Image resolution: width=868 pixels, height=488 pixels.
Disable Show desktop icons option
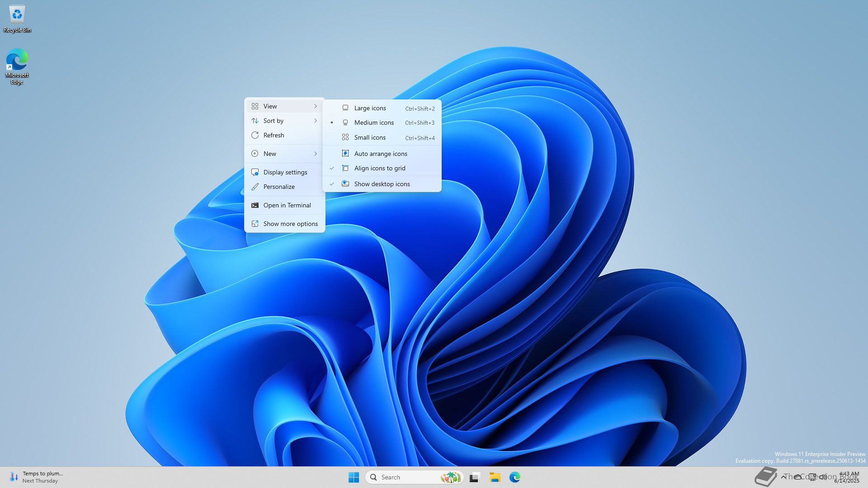pos(382,184)
